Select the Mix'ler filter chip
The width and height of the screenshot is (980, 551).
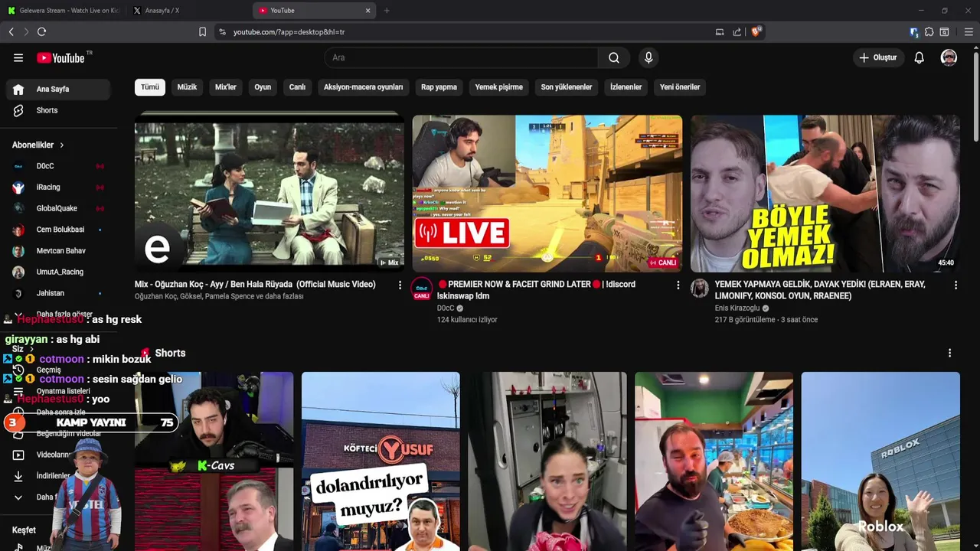[x=226, y=87]
